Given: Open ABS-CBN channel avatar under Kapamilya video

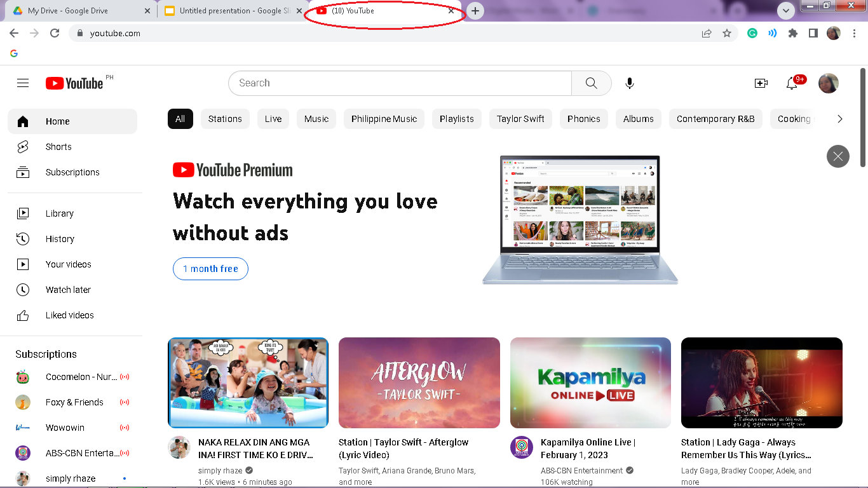Looking at the screenshot, I should (522, 447).
